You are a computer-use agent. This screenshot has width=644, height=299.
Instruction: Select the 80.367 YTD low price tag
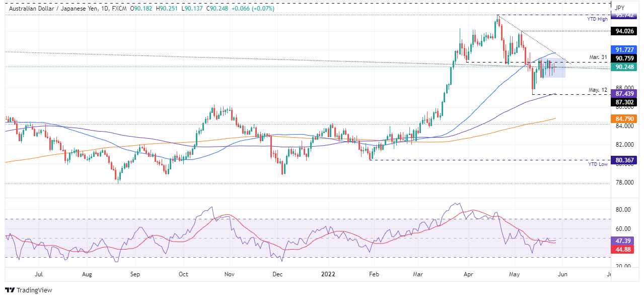coord(625,160)
